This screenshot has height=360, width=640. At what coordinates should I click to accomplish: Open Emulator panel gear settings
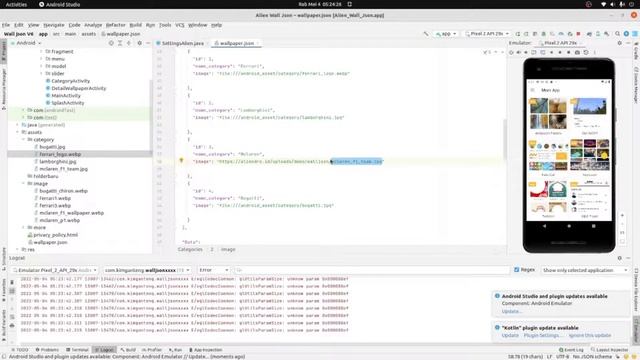(620, 43)
